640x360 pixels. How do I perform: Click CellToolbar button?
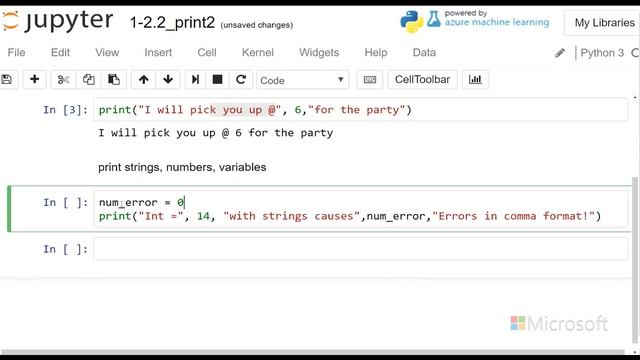(422, 79)
